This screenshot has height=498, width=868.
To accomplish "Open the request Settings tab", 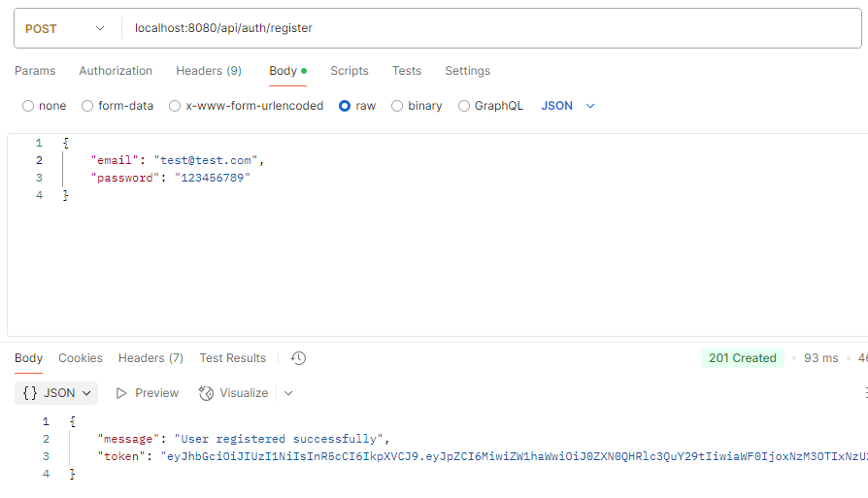I will (x=468, y=71).
